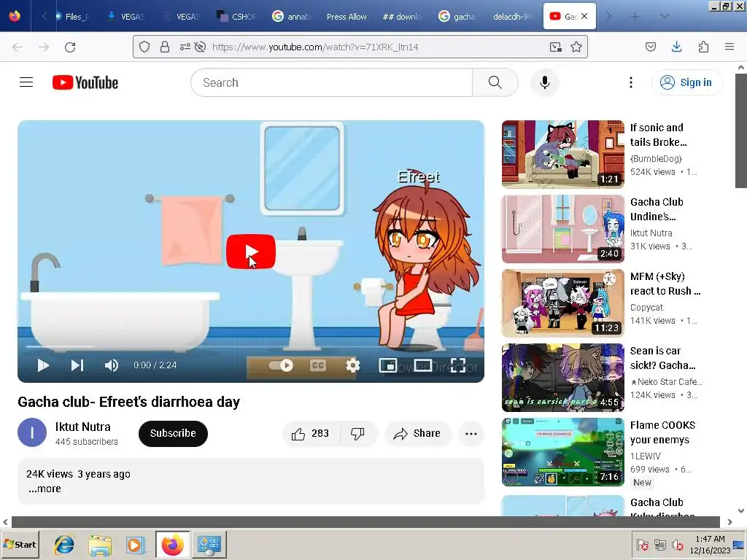Viewport: 747px width, 560px height.
Task: Go back to the previous page
Action: [18, 47]
